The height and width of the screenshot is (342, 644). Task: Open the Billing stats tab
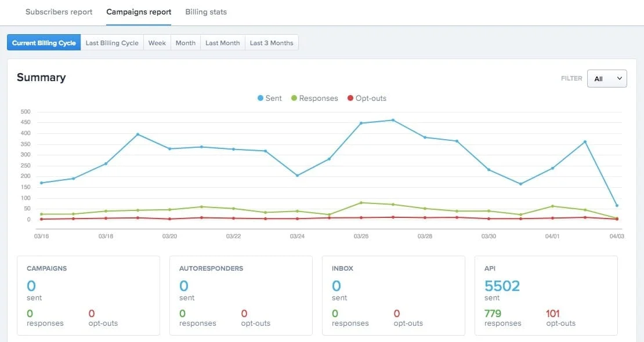coord(206,12)
